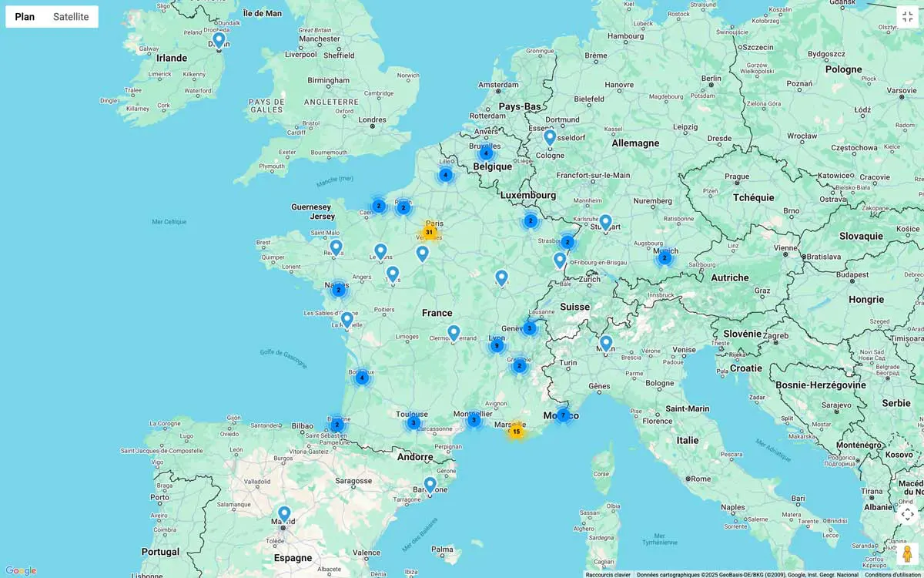924x578 pixels.
Task: Click the marker pin near Clermont-Ferrand
Action: pos(454,332)
